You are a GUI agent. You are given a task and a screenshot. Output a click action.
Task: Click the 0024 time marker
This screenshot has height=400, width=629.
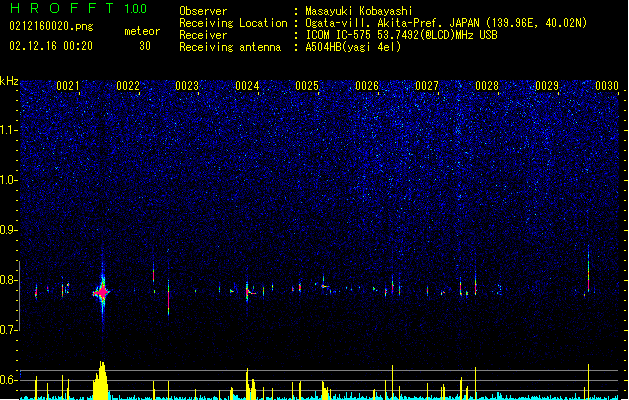click(247, 86)
